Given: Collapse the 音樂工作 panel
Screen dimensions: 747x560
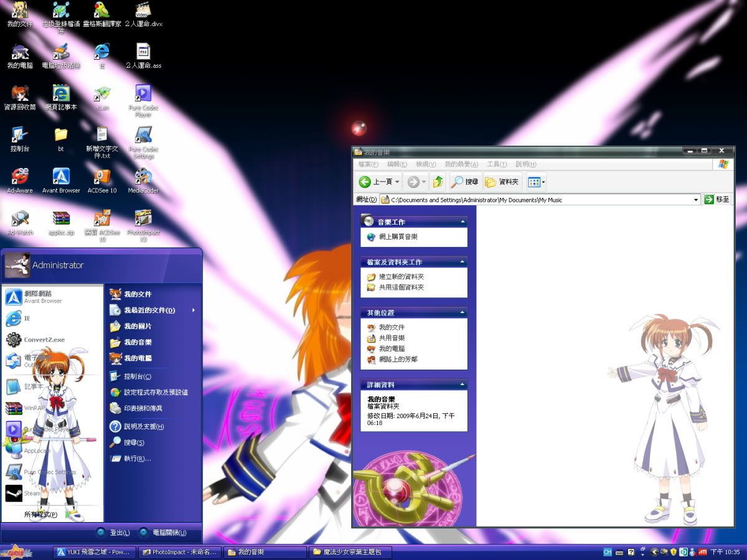Looking at the screenshot, I should [463, 222].
